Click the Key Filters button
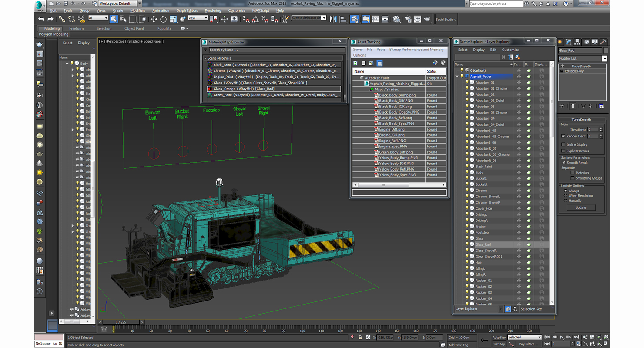Screen dimensions: 644x348 point(528,344)
